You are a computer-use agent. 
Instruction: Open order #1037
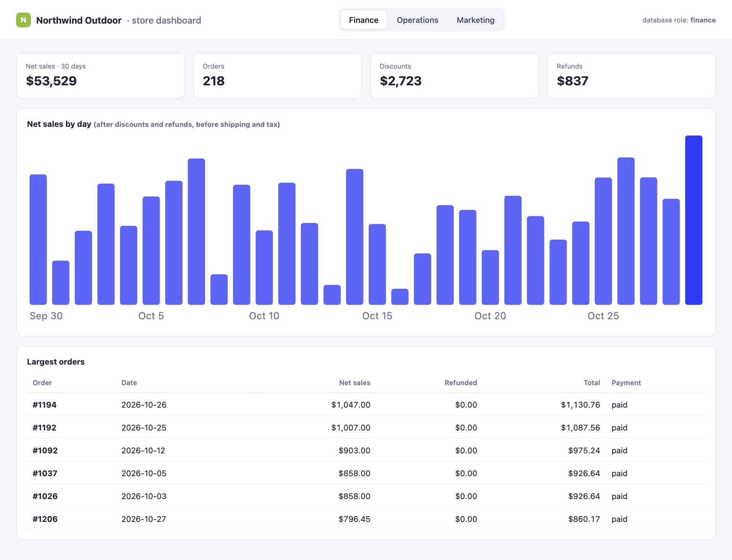point(45,474)
